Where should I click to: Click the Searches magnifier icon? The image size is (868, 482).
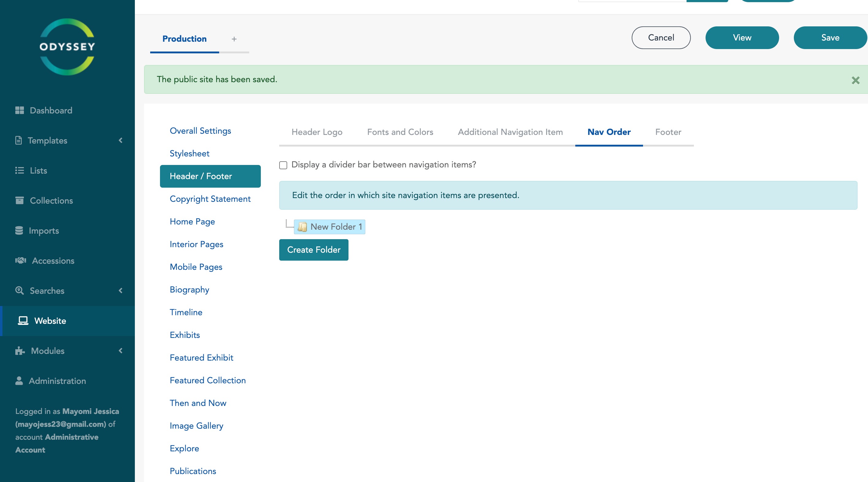coord(20,290)
